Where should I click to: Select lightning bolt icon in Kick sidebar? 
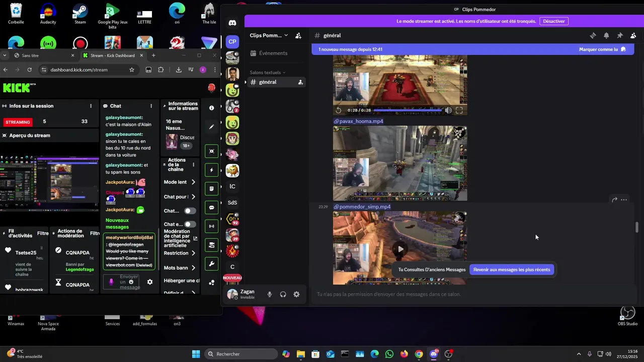[212, 170]
